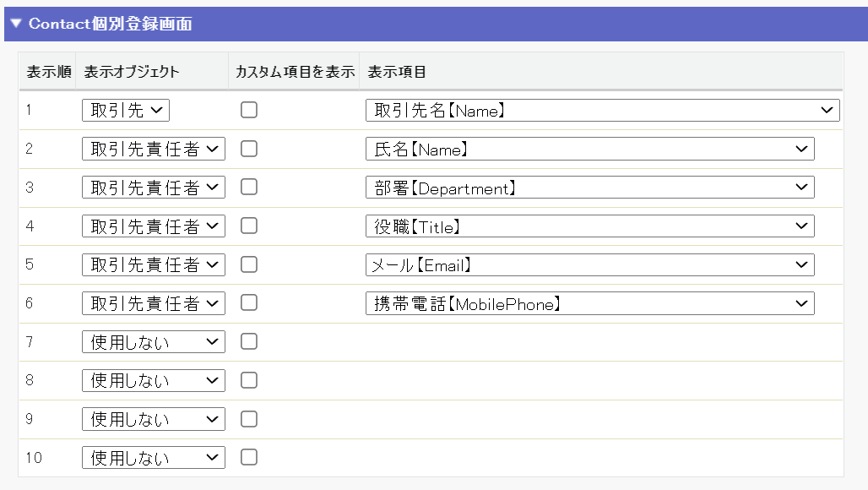Open the 取引先名【Name】 field dropdown
The width and height of the screenshot is (868, 490).
[x=602, y=110]
